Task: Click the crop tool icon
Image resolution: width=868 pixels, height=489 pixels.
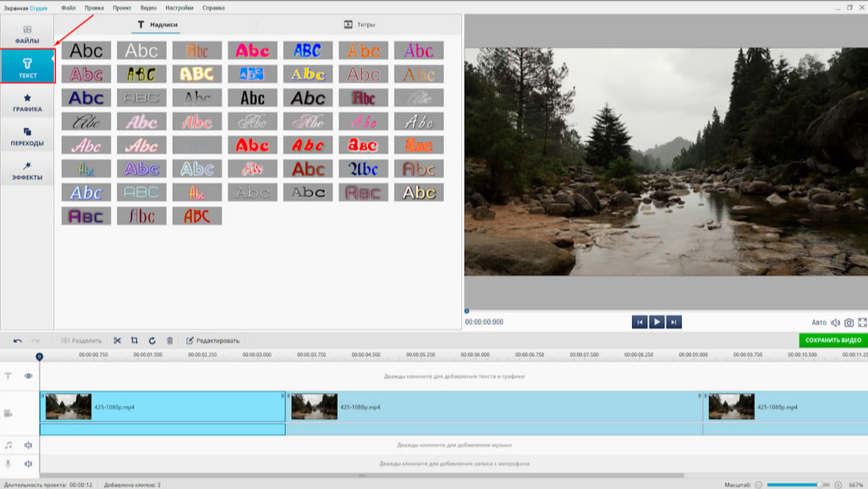Action: click(135, 341)
